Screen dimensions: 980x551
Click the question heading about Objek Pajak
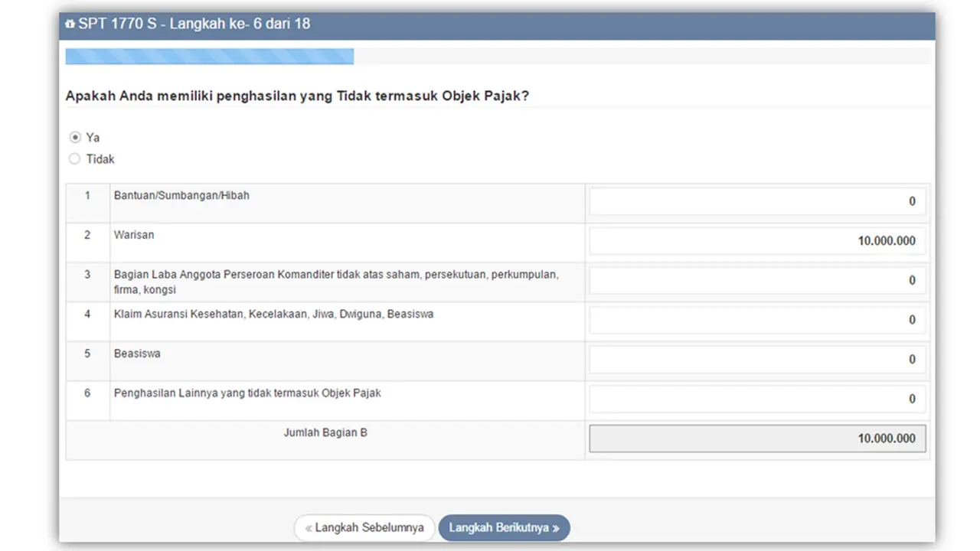(297, 96)
